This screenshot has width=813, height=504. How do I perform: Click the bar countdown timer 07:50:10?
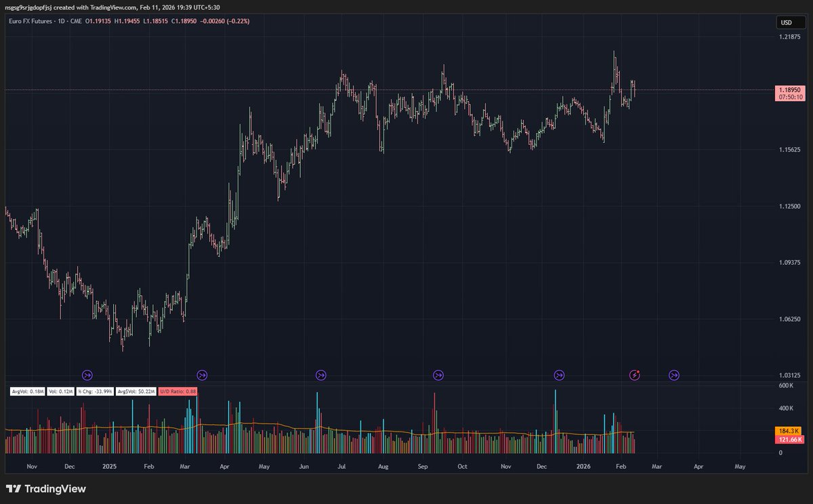(x=790, y=98)
